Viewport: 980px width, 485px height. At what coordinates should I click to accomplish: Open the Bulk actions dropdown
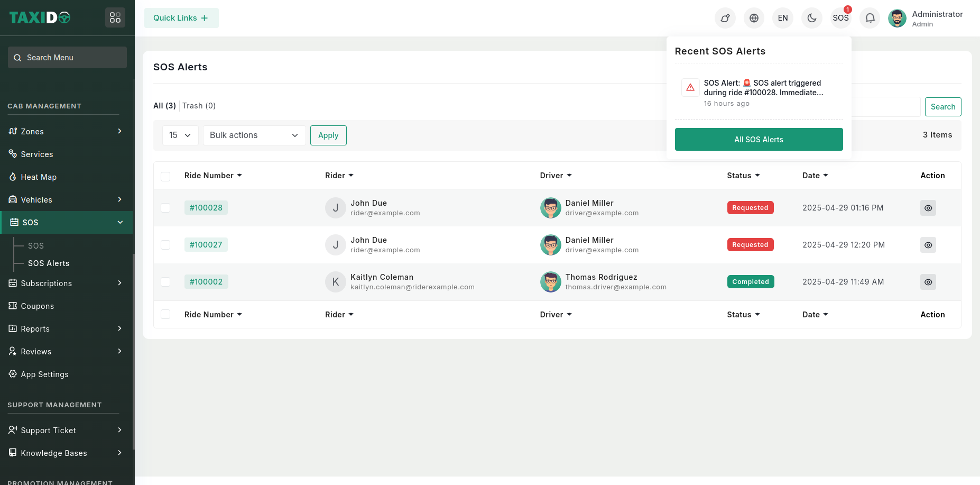click(254, 135)
